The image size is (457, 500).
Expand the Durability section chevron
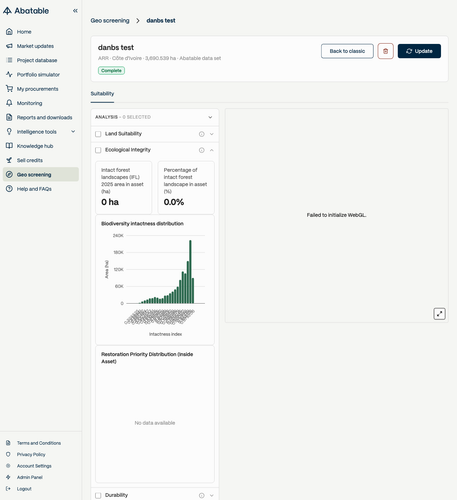(x=212, y=496)
